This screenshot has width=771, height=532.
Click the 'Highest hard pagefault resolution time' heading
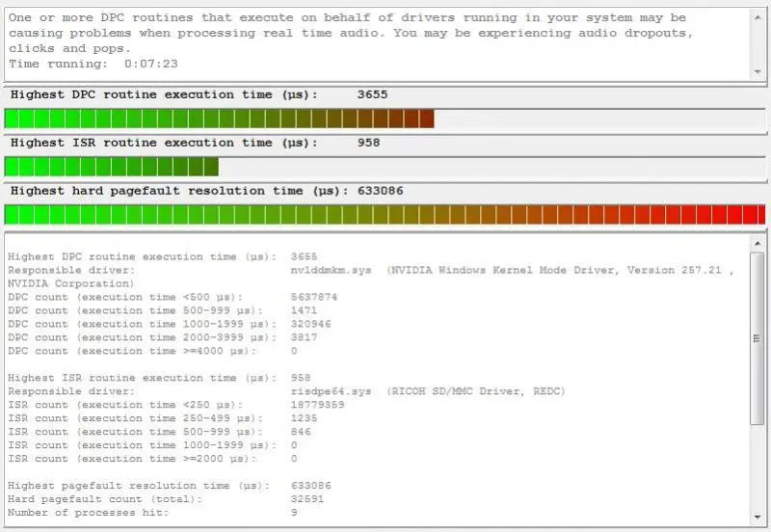pyautogui.click(x=179, y=191)
